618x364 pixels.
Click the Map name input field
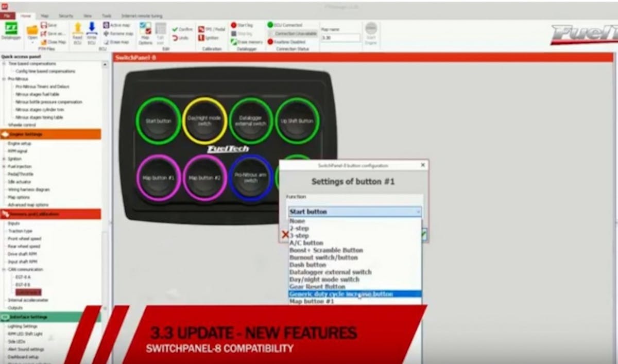(x=340, y=38)
